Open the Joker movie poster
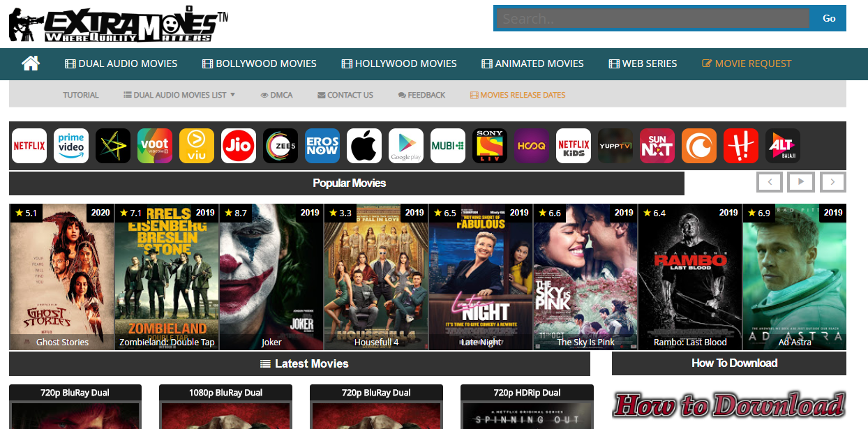868x429 pixels. [x=271, y=277]
